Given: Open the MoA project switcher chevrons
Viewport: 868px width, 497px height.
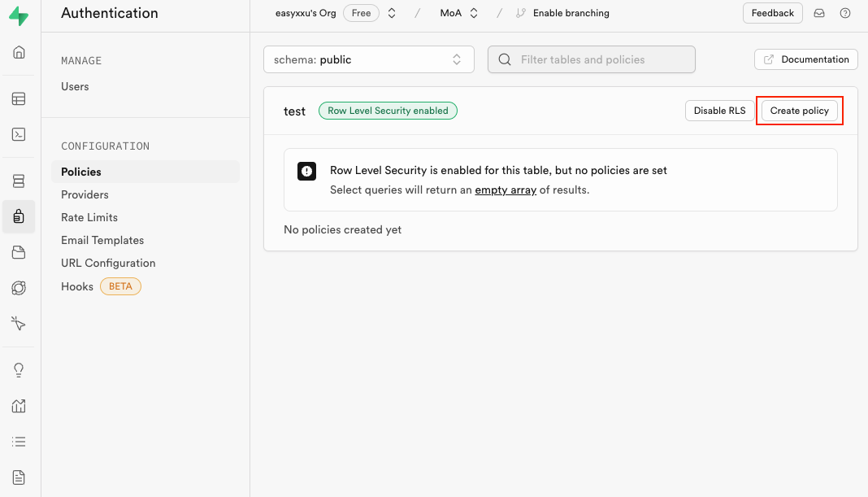Looking at the screenshot, I should 474,13.
